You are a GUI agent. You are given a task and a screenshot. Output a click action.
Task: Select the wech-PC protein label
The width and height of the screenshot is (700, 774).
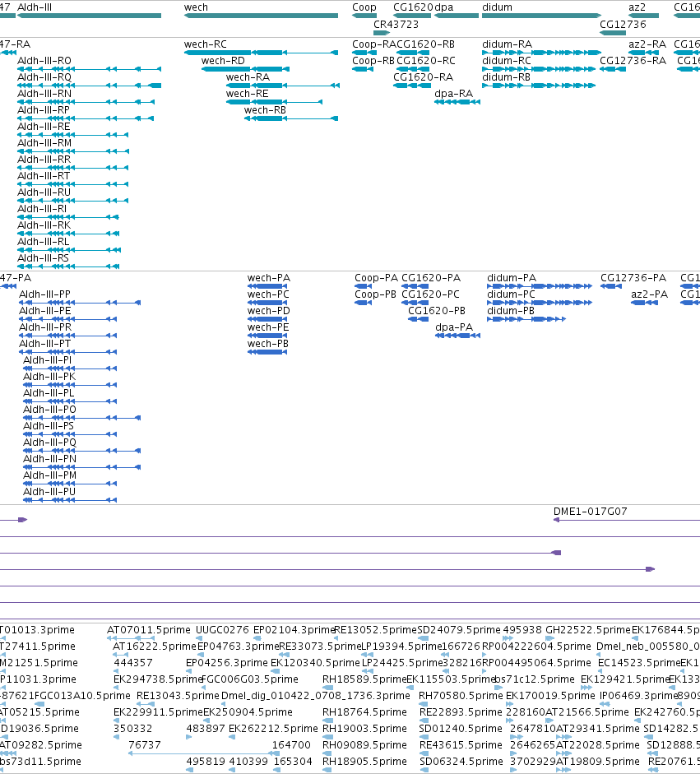(268, 294)
